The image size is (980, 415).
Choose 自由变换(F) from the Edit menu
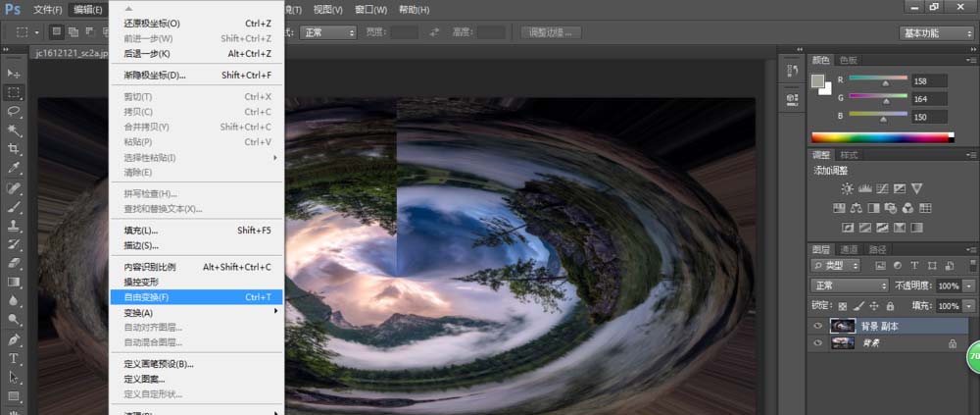pyautogui.click(x=196, y=297)
